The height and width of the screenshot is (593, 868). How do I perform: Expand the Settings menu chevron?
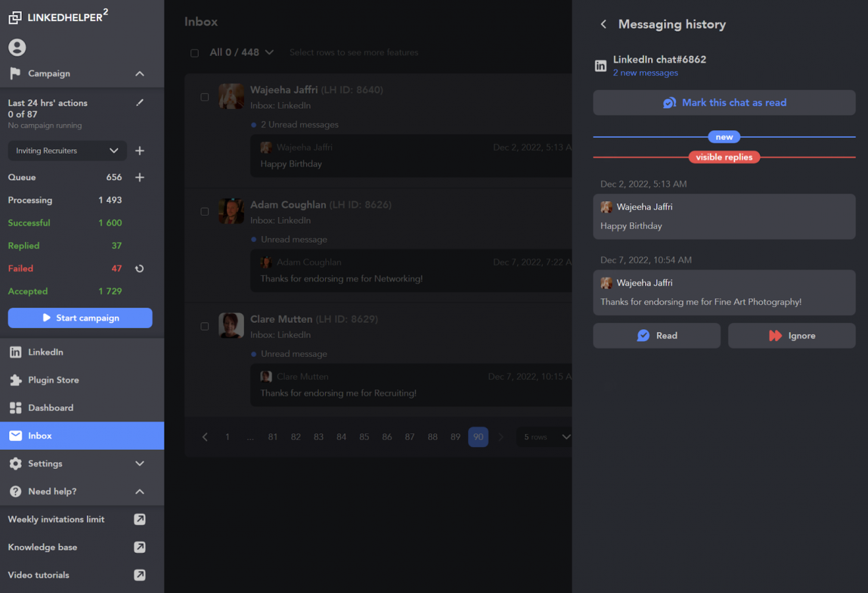point(139,463)
